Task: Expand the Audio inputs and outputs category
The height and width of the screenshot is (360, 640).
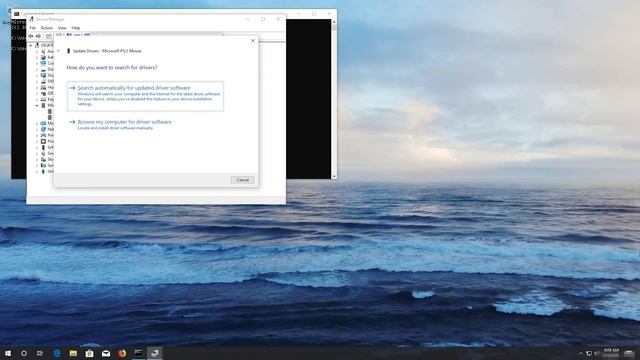Action: click(x=37, y=51)
